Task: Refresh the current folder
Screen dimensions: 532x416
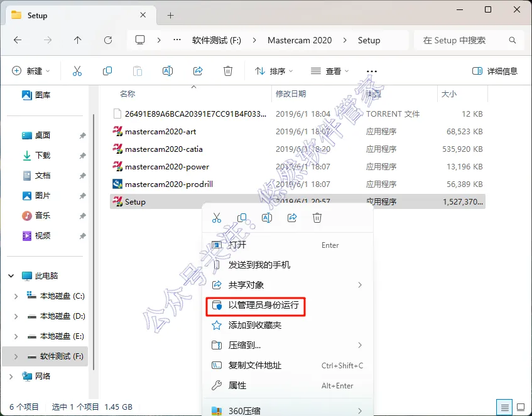Action: pyautogui.click(x=108, y=40)
